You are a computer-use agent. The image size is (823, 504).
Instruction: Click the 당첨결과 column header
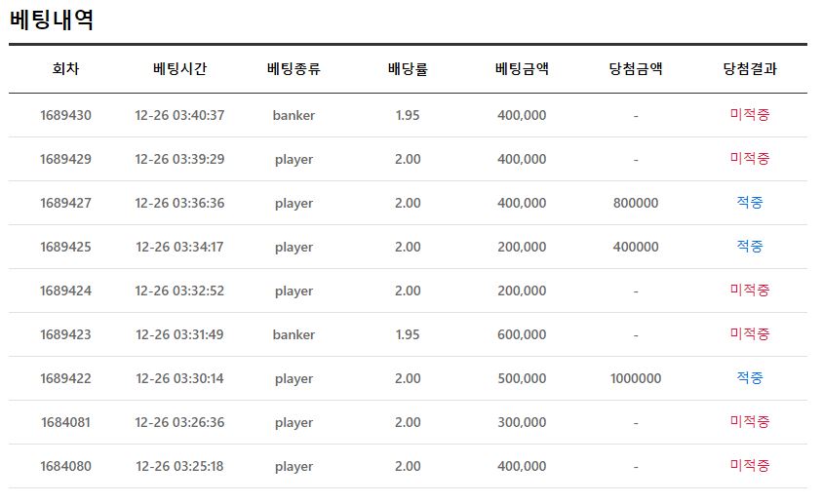tap(750, 69)
